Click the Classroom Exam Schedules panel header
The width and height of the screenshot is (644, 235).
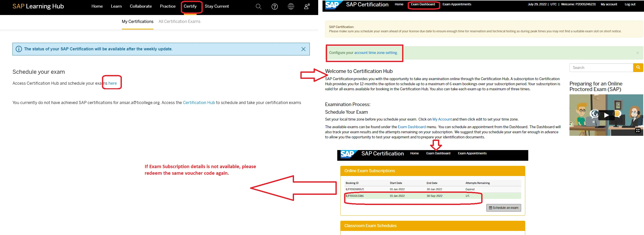point(433,226)
